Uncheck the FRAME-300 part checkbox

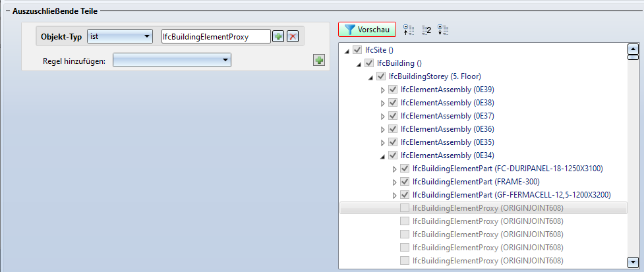[x=405, y=182]
